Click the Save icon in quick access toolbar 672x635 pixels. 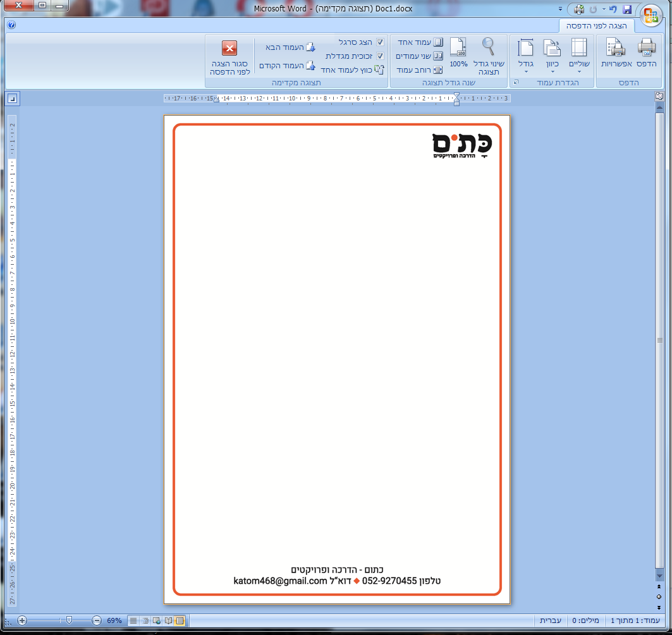[x=627, y=9]
